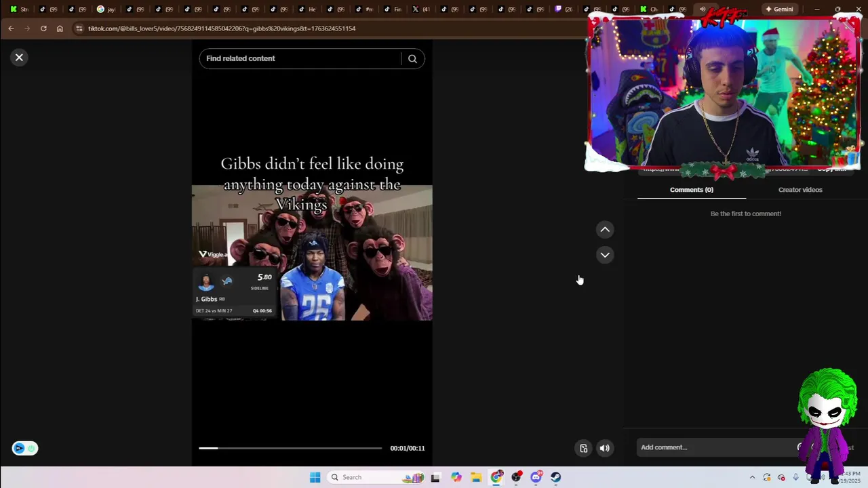Switch to the Twitch browser tab
The image size is (868, 488).
pyautogui.click(x=563, y=9)
